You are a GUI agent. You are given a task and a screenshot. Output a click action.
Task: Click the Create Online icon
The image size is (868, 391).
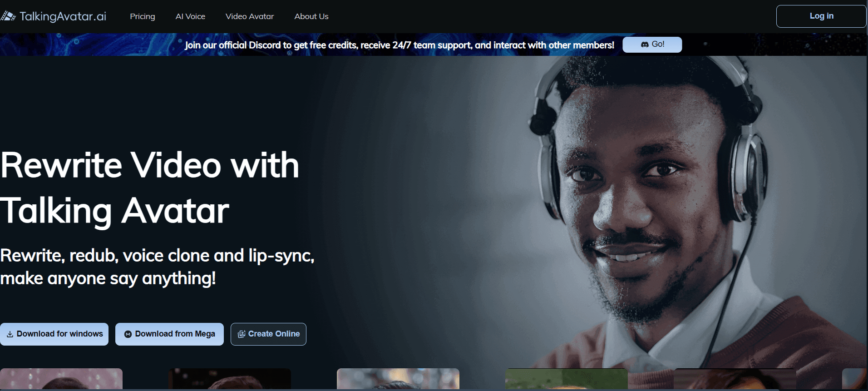tap(242, 334)
